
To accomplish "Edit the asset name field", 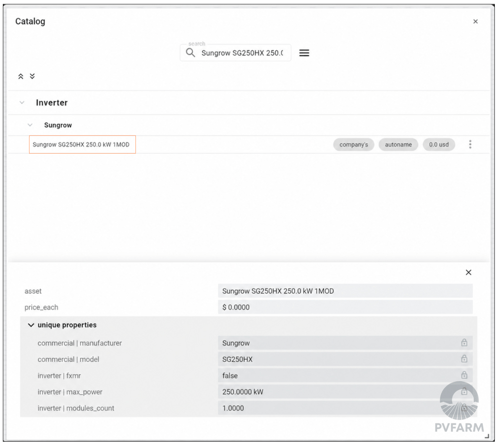I will (x=345, y=291).
